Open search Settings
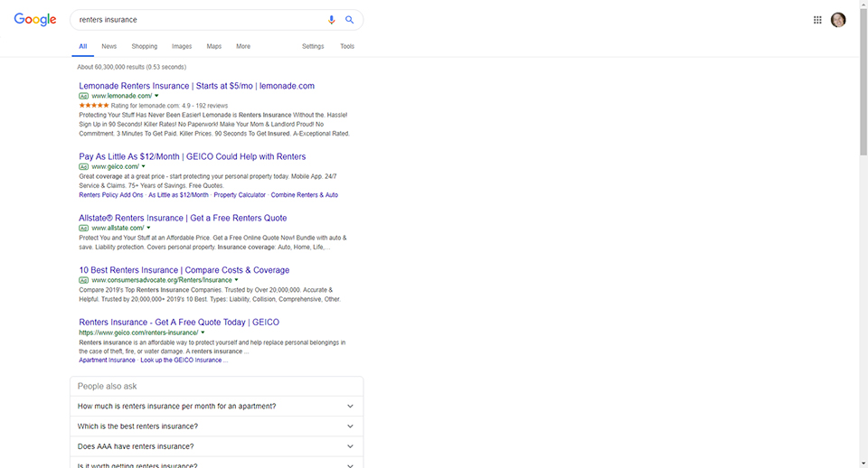This screenshot has height=468, width=868. [x=313, y=46]
